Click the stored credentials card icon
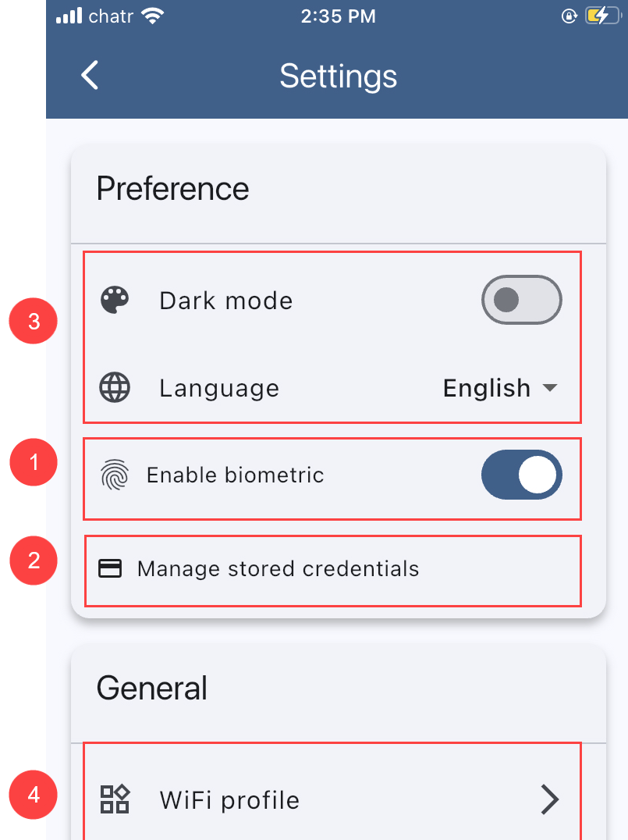The image size is (628, 840). coord(110,568)
